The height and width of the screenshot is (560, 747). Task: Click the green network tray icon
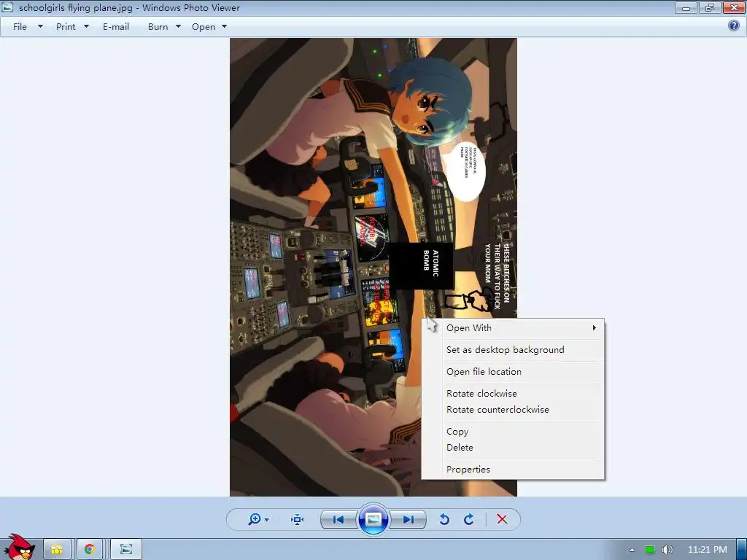pos(650,550)
